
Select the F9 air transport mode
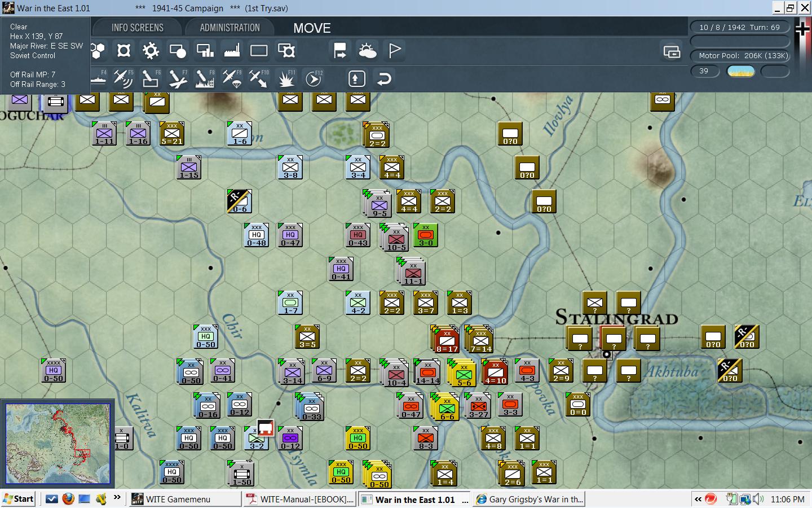pos(232,78)
